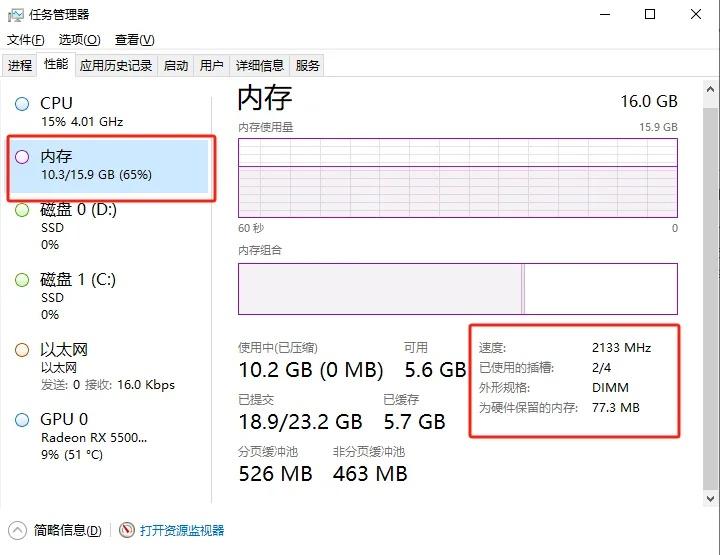Open the 文件(F) menu
This screenshot has width=720, height=555.
click(x=26, y=40)
